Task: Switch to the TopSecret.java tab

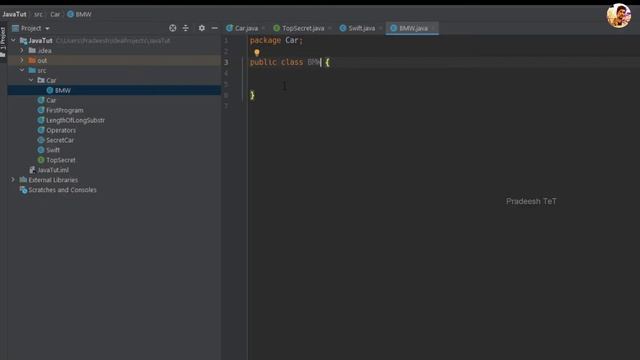Action: pyautogui.click(x=303, y=28)
